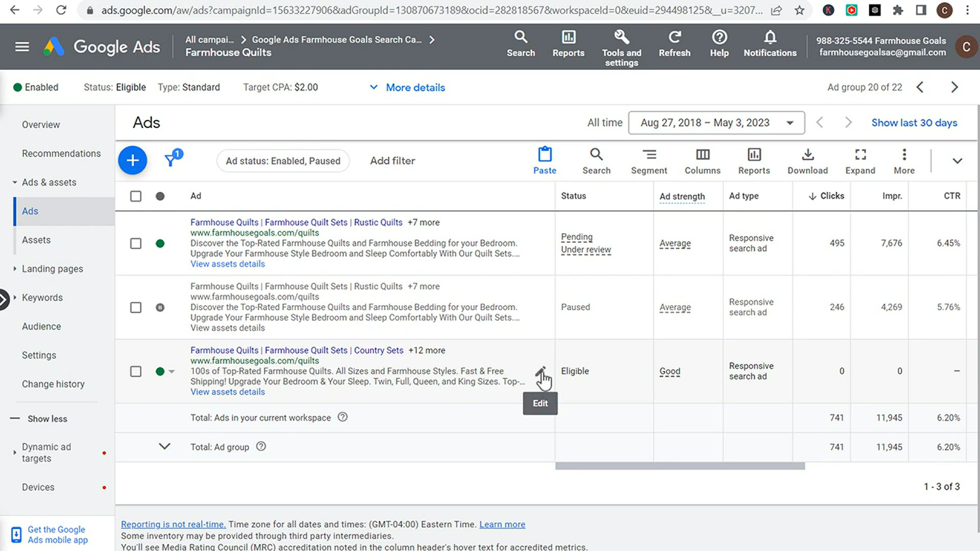Open the More three-dot toolbar menu
Viewport: 980px width, 551px height.
904,161
